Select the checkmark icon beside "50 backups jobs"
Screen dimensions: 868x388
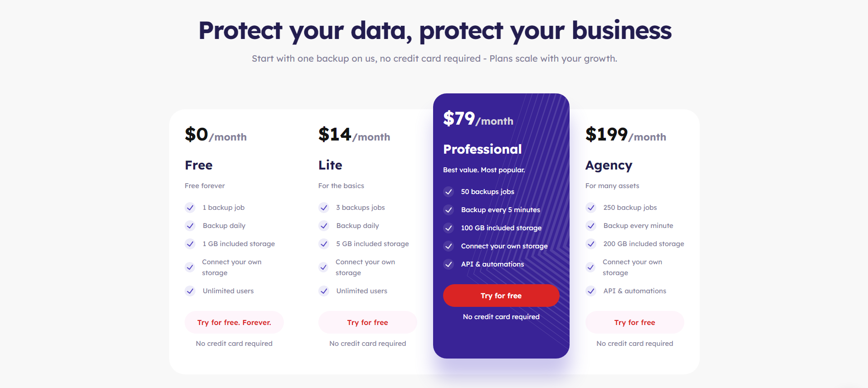449,192
